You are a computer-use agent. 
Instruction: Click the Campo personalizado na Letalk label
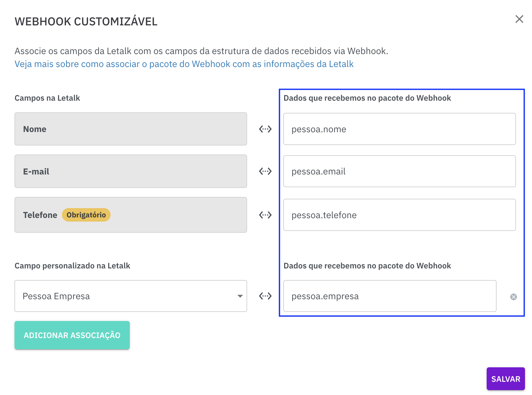pyautogui.click(x=72, y=266)
